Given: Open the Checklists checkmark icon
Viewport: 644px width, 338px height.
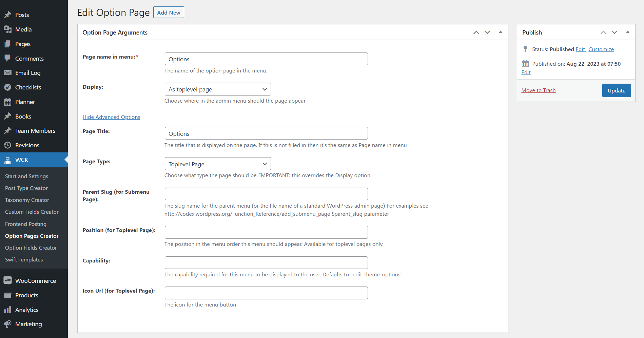Looking at the screenshot, I should coord(8,87).
